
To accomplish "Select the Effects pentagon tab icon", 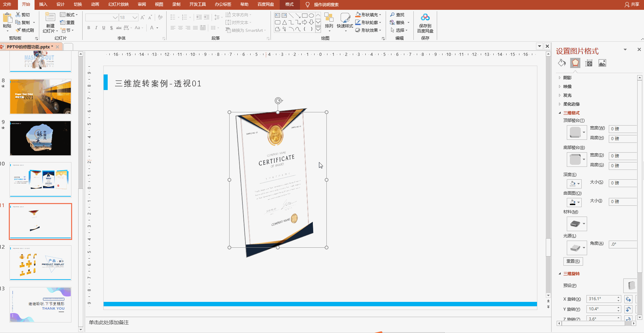I will (575, 63).
